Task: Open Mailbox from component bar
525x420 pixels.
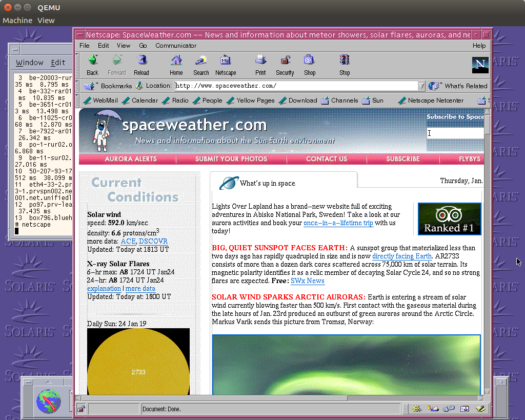Action: pos(433,409)
